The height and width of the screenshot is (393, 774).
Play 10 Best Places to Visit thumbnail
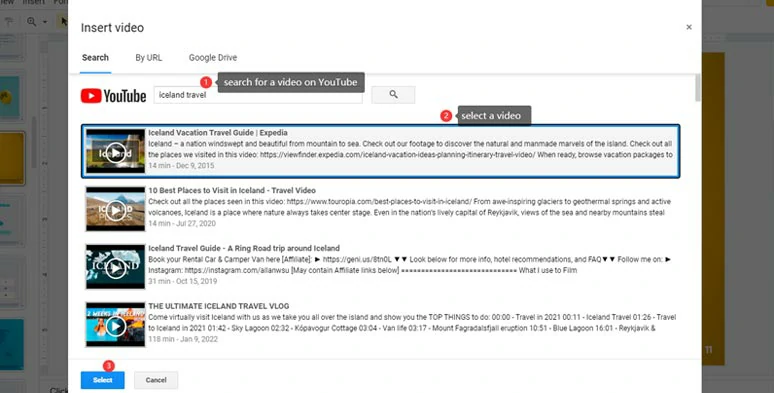[116, 209]
